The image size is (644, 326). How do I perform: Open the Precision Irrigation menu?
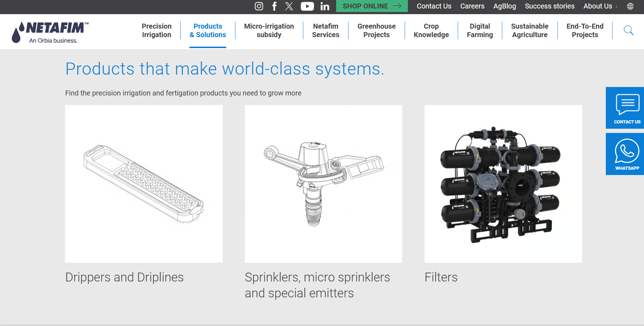pos(157,30)
